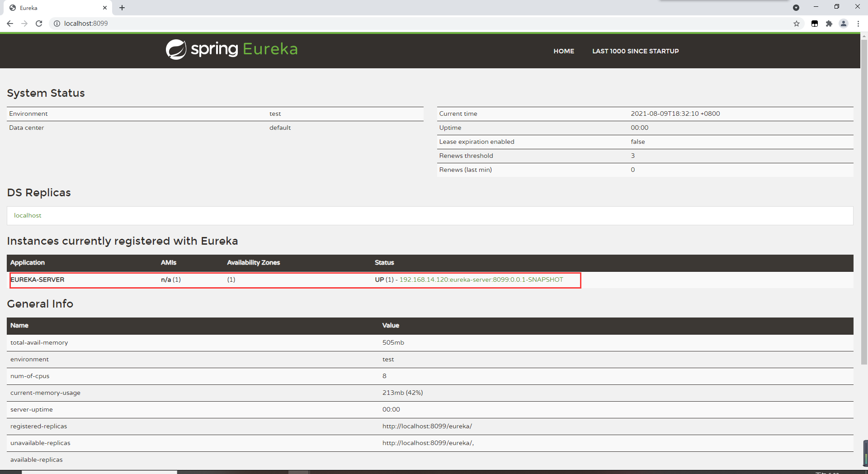
Task: Click the Value header in General Info
Action: (x=391, y=325)
